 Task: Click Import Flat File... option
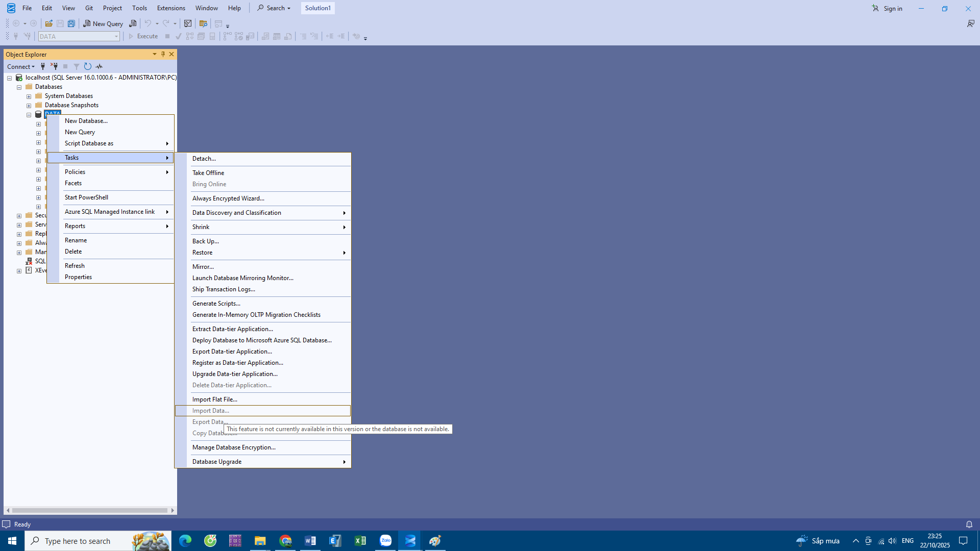pos(215,399)
